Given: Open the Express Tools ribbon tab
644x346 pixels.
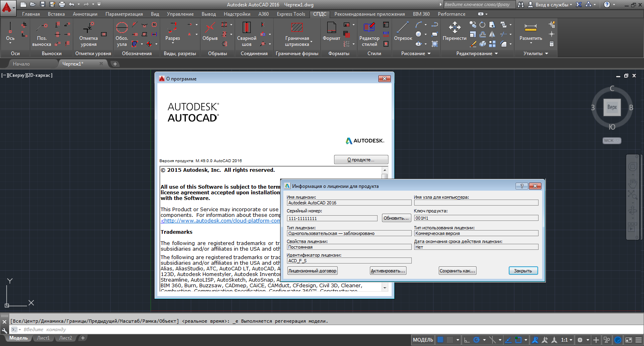Looking at the screenshot, I should pos(291,14).
